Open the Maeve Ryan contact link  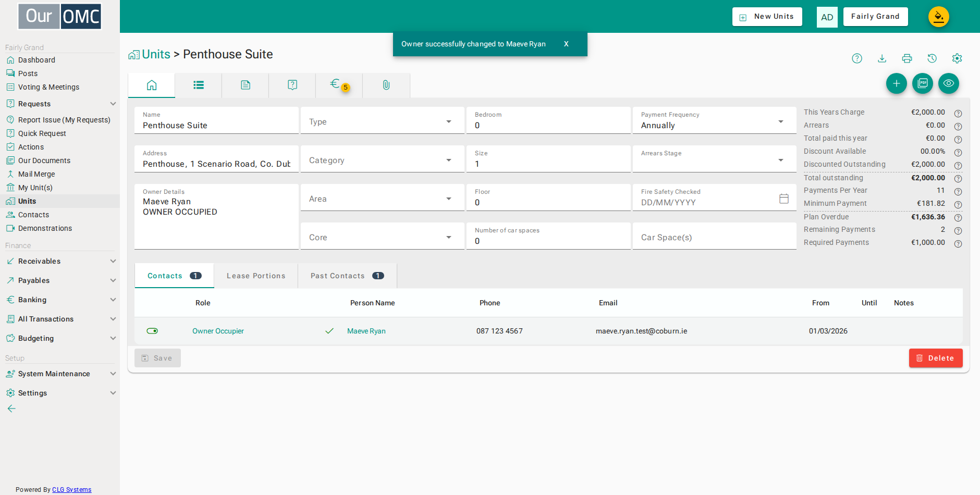[366, 331]
